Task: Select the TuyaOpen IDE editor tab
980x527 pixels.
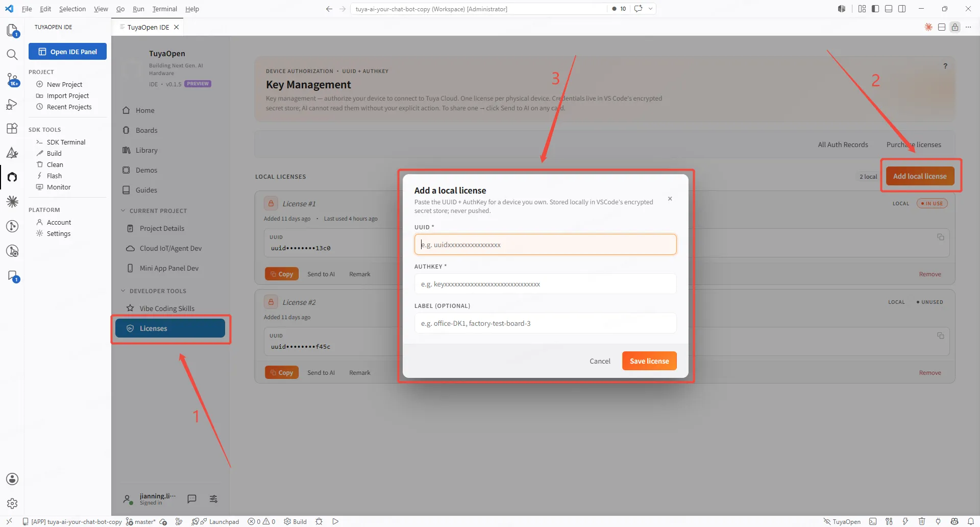Action: pyautogui.click(x=148, y=27)
